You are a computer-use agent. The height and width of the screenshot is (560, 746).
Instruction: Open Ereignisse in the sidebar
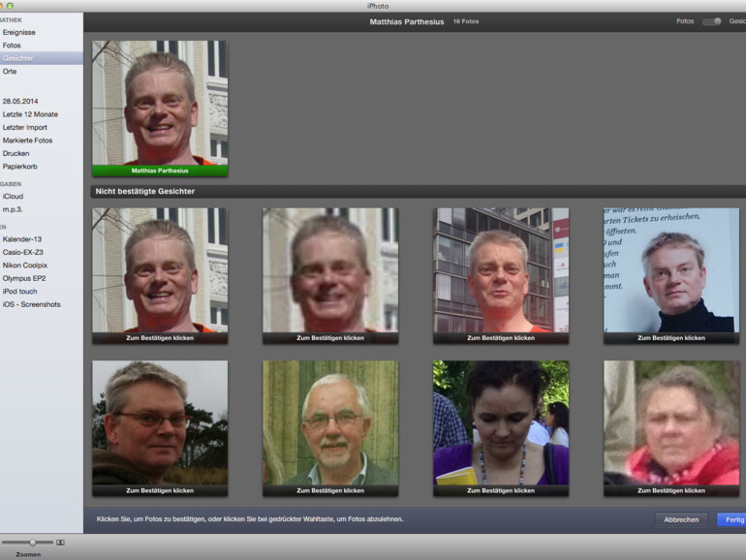coord(19,32)
